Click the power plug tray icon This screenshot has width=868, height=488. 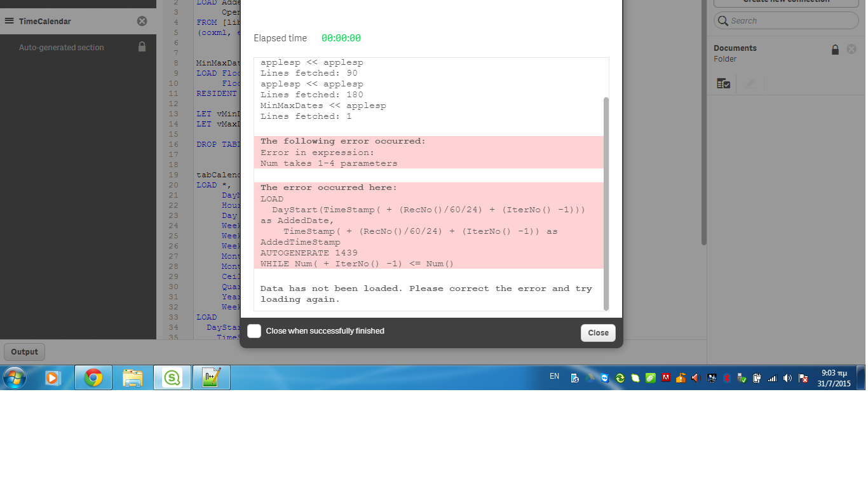click(x=757, y=377)
